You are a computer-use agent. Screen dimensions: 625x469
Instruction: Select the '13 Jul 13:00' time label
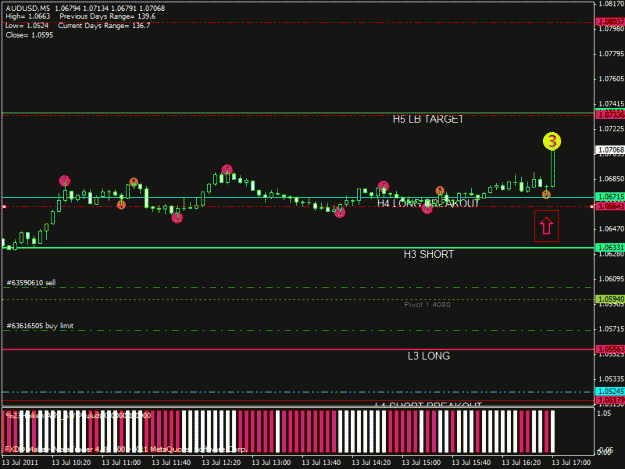[271, 463]
